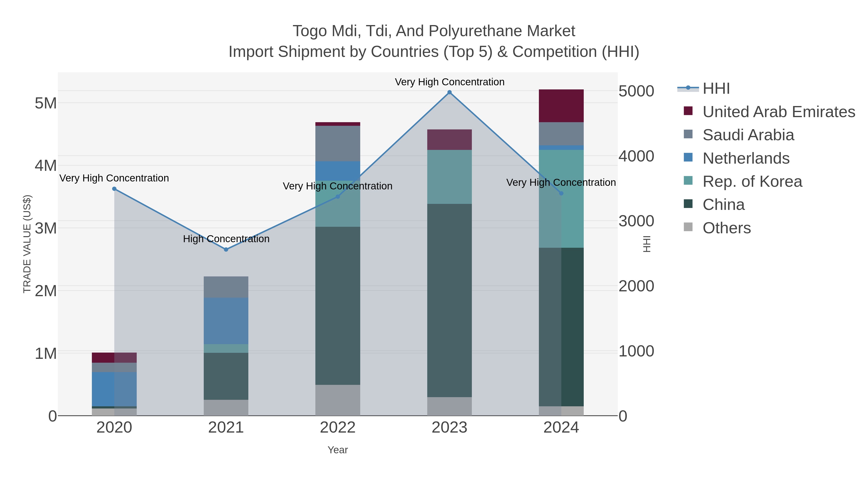Click the 2024 United Arab Emirates bar segment
This screenshot has height=488, width=868.
[x=561, y=106]
